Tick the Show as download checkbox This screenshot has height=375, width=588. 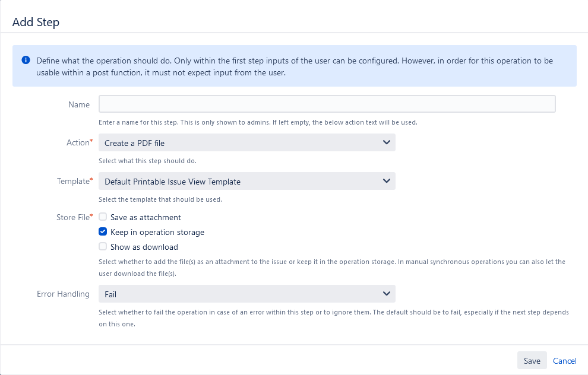coord(103,247)
